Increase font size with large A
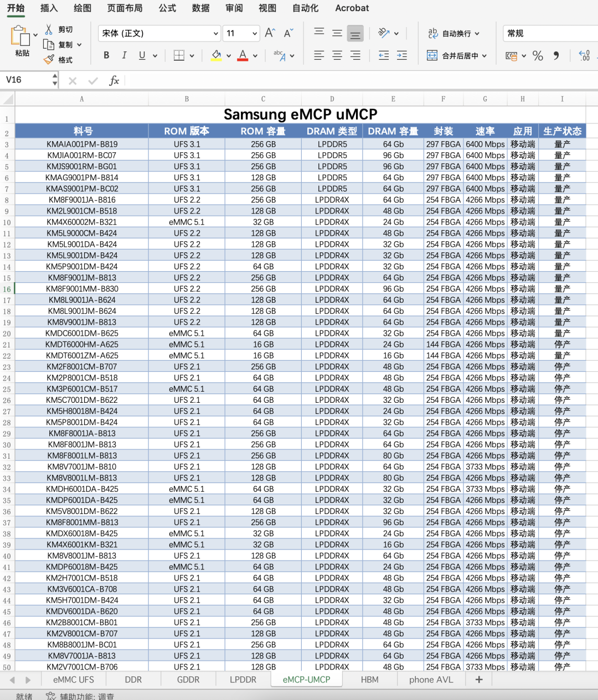This screenshot has width=598, height=700. [x=270, y=33]
